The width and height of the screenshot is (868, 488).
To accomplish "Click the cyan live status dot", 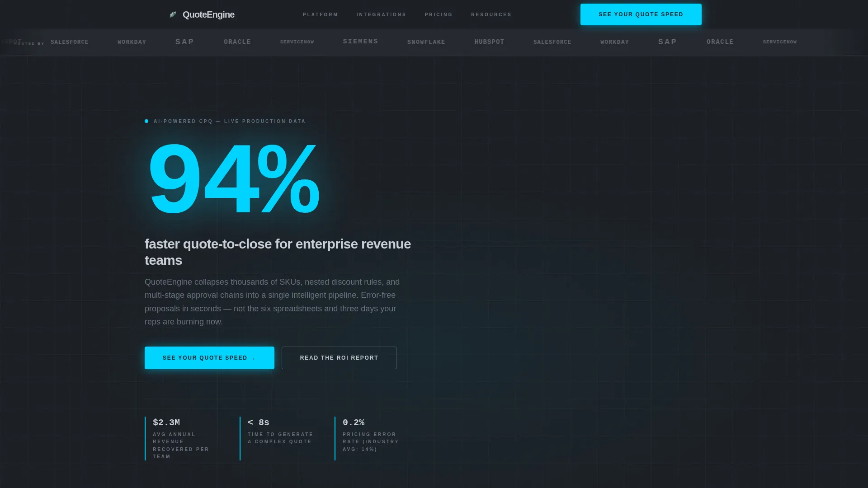I will (146, 121).
